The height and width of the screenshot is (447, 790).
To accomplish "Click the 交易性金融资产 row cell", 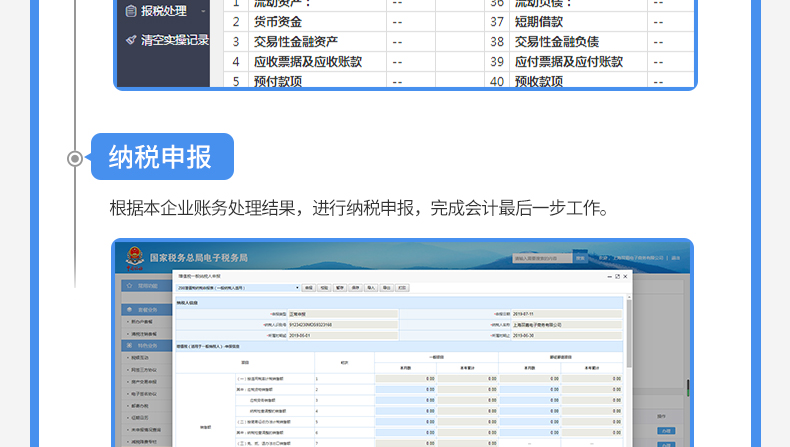I will pyautogui.click(x=296, y=41).
